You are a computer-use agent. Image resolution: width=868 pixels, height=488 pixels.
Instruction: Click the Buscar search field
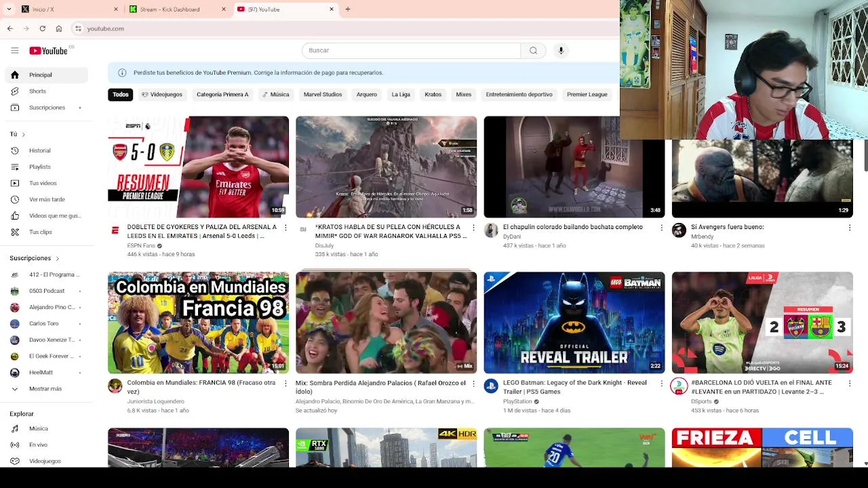tap(411, 50)
